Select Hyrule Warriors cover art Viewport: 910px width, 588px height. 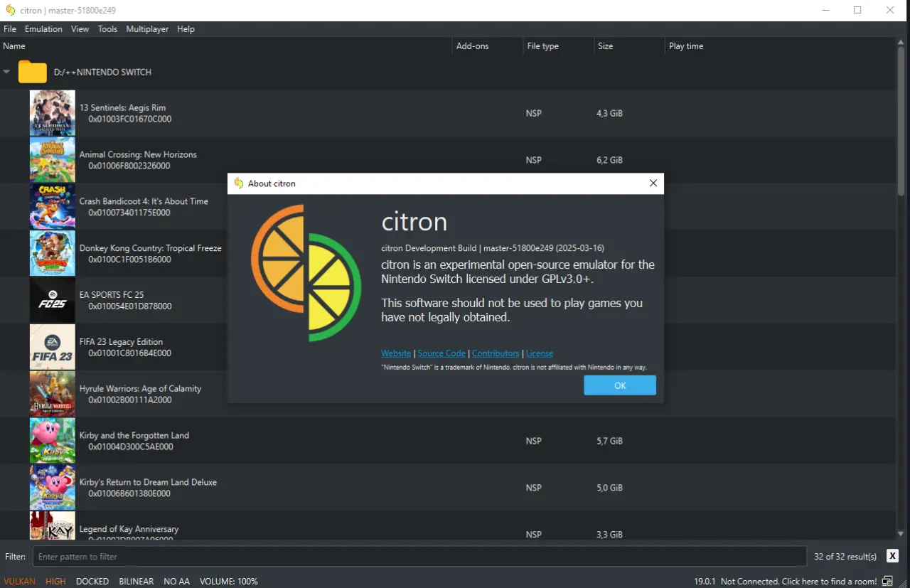tap(53, 394)
